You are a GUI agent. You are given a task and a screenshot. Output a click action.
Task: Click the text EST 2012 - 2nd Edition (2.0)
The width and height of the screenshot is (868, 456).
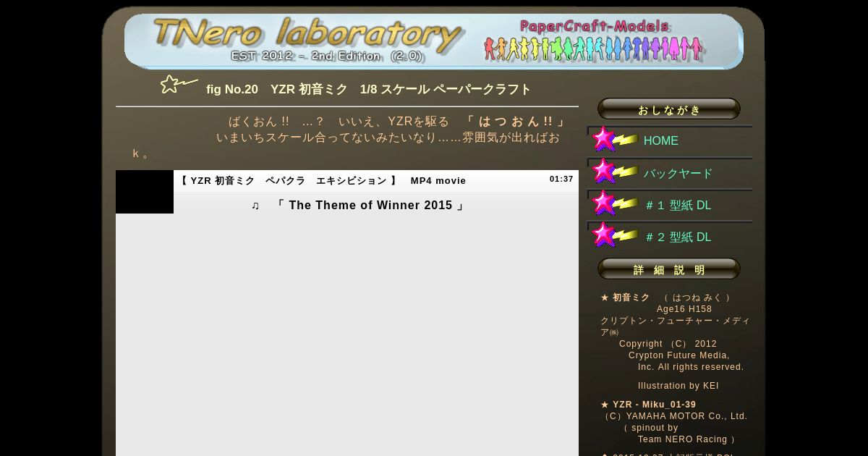point(326,56)
